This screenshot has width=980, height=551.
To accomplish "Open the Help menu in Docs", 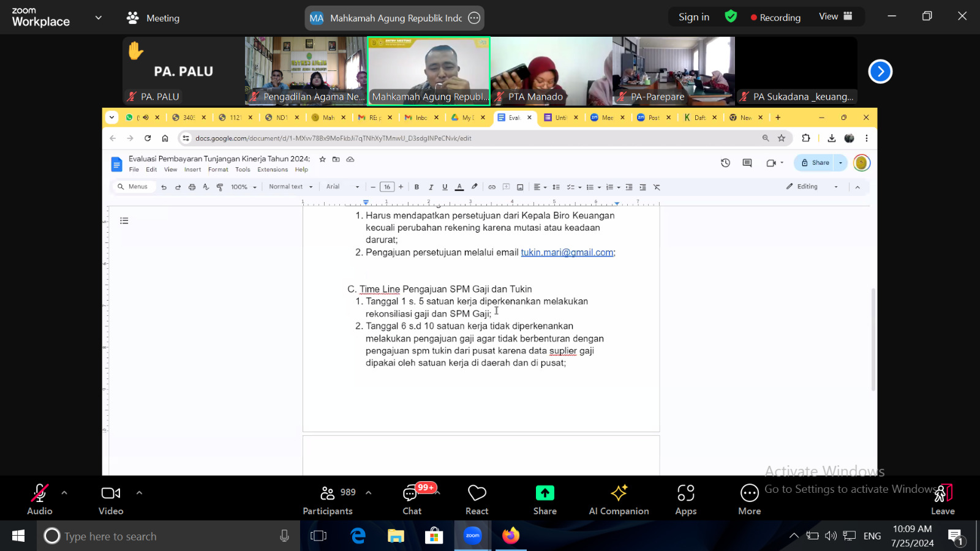I will click(x=301, y=170).
